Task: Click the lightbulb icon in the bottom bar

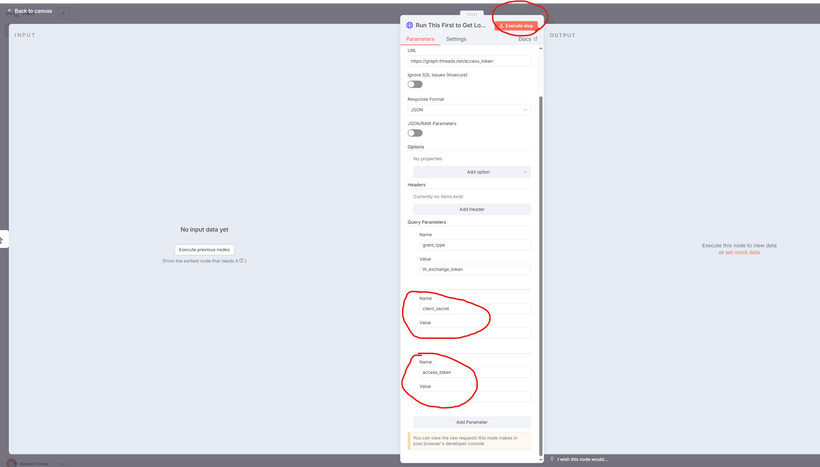Action: pyautogui.click(x=552, y=459)
